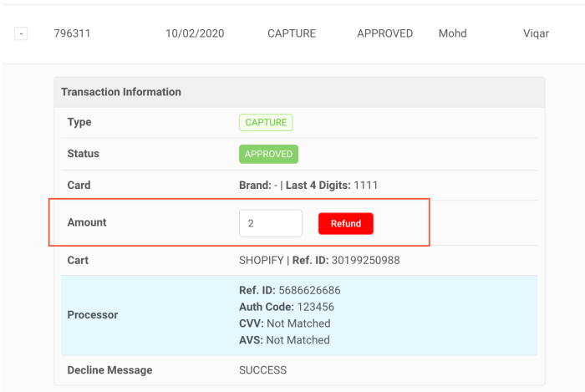Screen dimensions: 585x392
Task: Click the Amount row label
Action: pos(87,223)
